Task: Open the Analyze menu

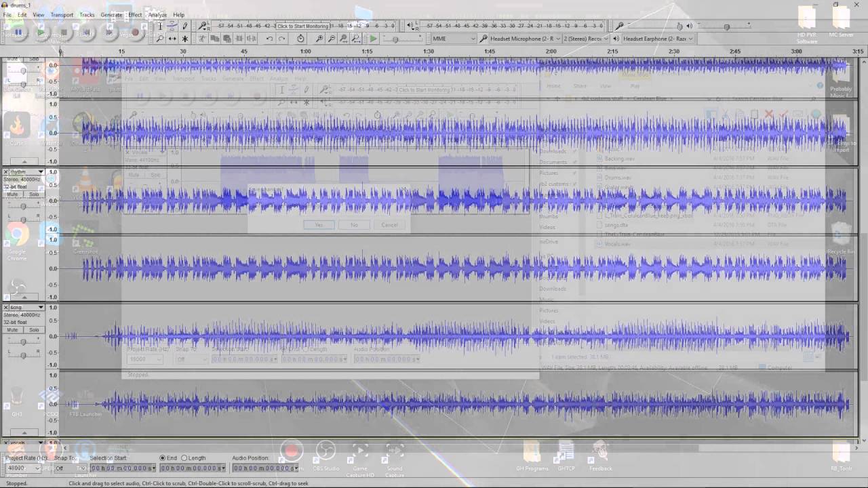Action: 157,14
